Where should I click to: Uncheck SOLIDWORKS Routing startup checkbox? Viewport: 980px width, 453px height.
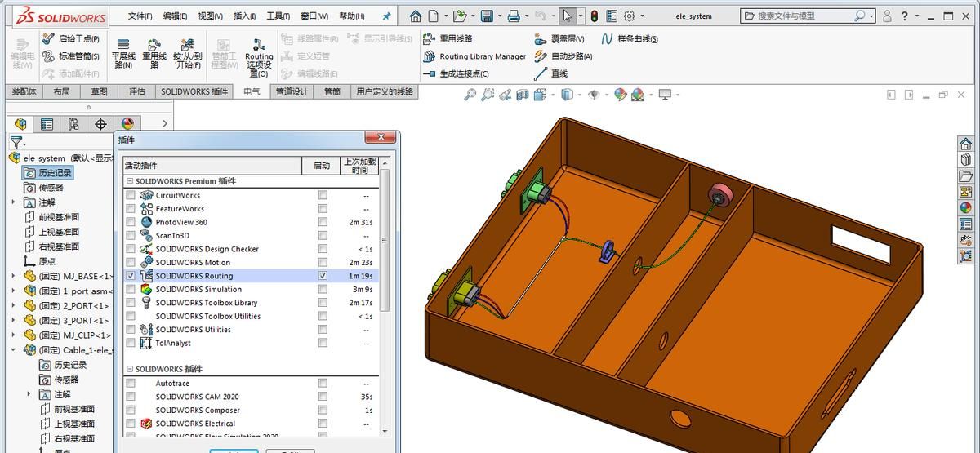(x=323, y=276)
